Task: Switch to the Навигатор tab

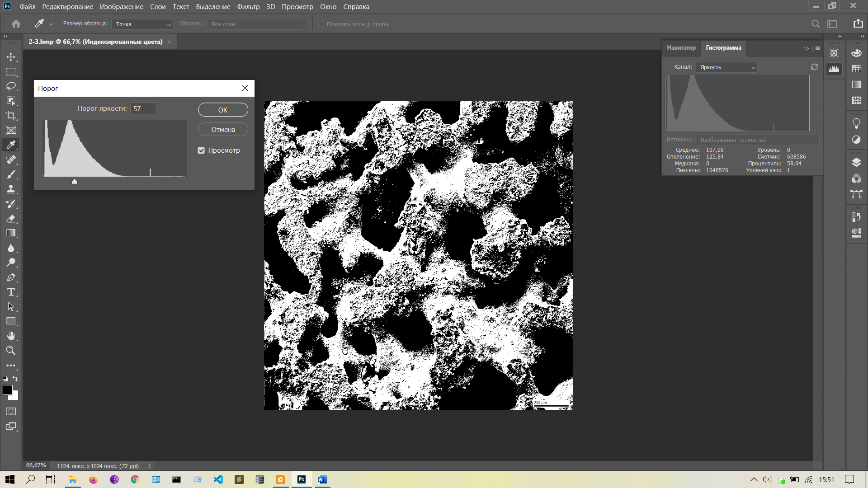Action: click(681, 48)
